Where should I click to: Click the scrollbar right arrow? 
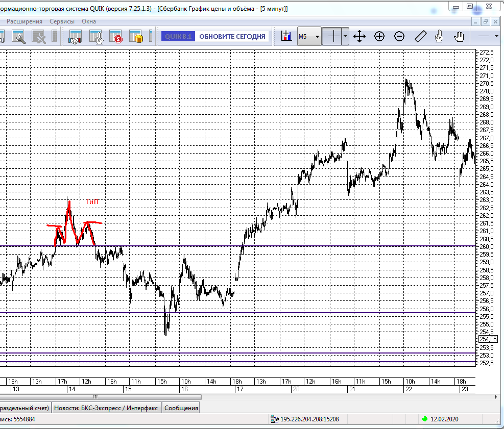coord(496,397)
